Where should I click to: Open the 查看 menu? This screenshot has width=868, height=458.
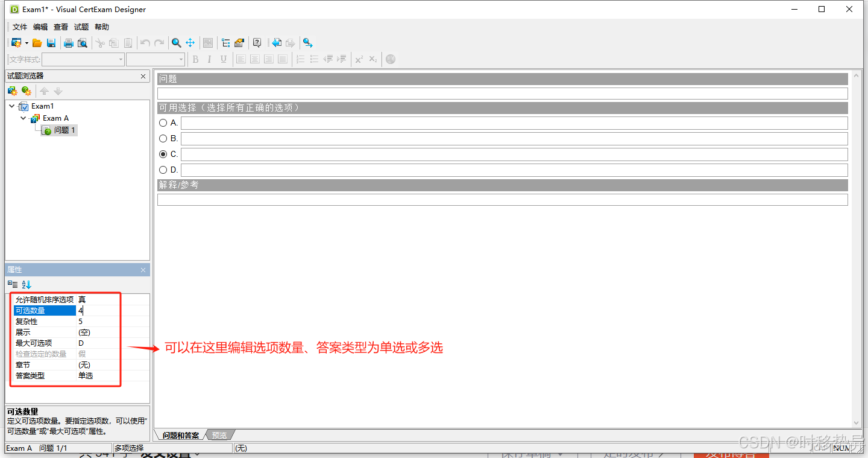click(x=61, y=27)
